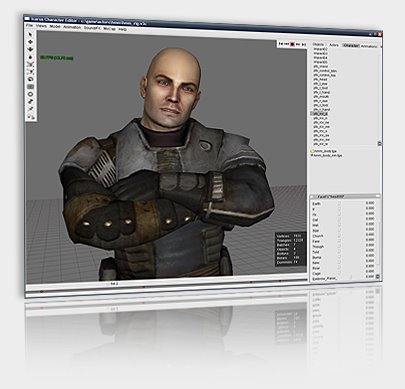This screenshot has height=389, width=405.
Task: Select the four-way move tool
Action: (30, 42)
